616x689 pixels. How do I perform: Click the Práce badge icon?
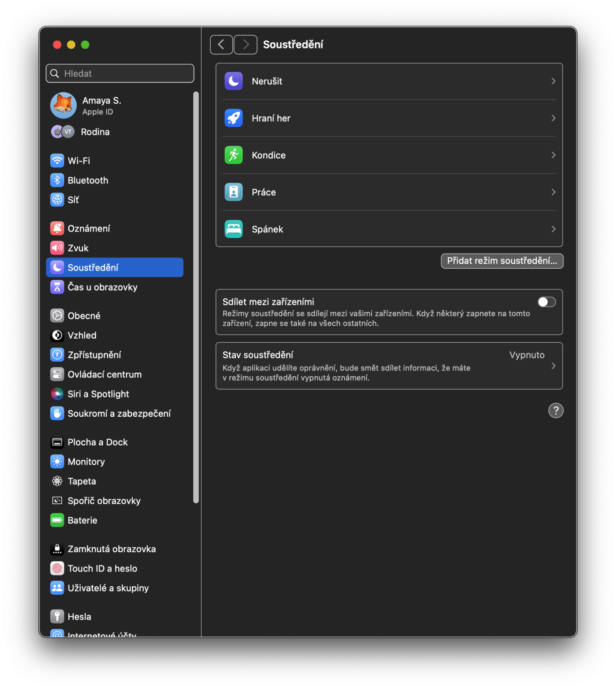(234, 192)
